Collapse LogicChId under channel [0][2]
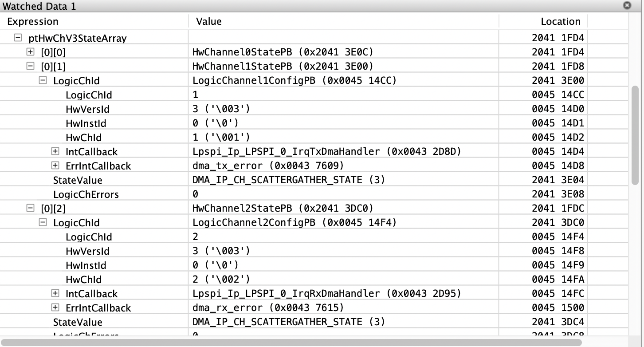The height and width of the screenshot is (347, 644). (x=43, y=222)
